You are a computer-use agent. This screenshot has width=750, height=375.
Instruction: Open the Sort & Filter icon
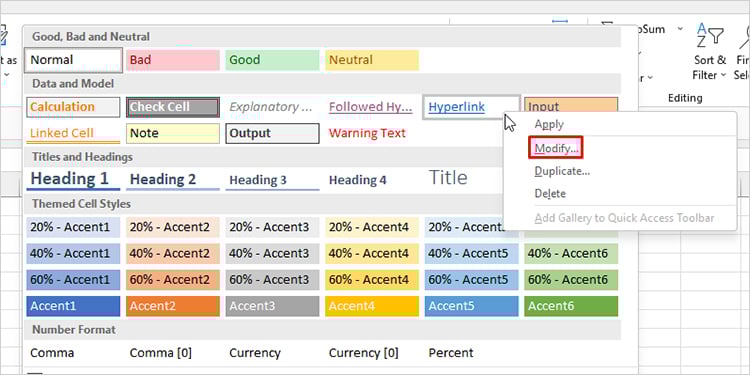(710, 36)
